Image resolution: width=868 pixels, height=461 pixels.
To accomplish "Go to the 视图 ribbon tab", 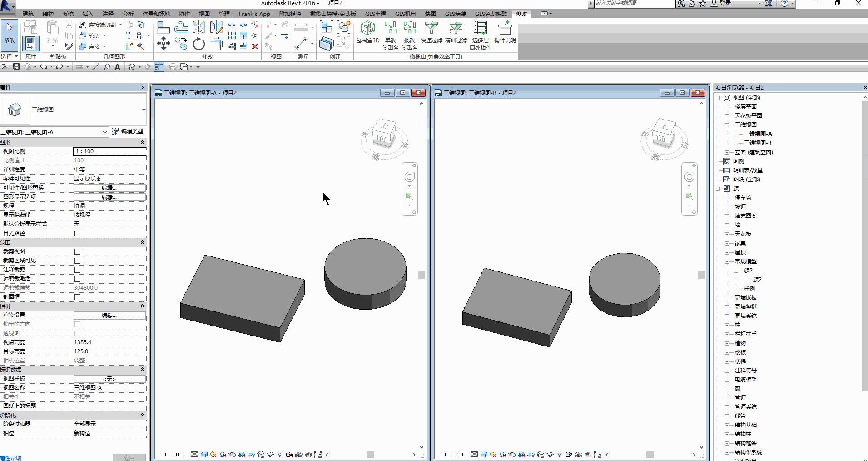I will (x=204, y=14).
